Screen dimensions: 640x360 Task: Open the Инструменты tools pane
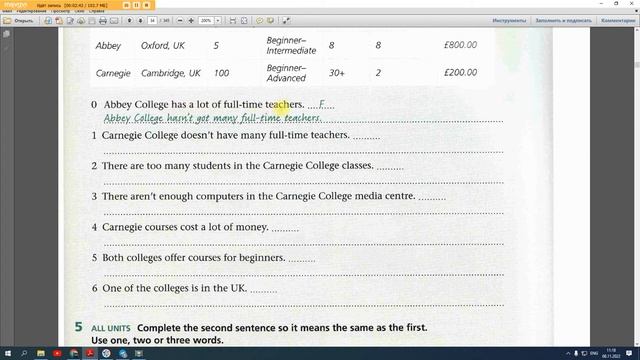click(x=509, y=20)
